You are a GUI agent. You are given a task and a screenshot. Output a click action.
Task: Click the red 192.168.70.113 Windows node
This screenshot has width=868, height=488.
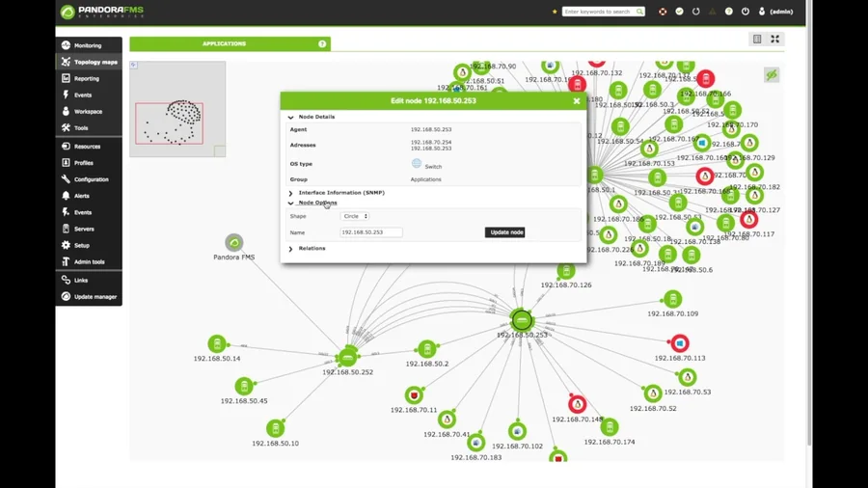pyautogui.click(x=680, y=343)
